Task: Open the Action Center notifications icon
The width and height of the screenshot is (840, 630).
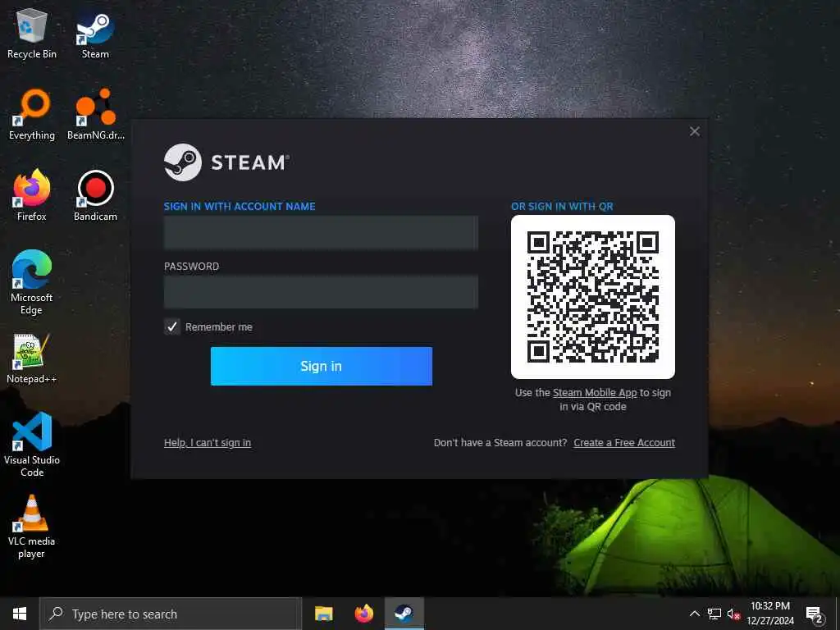Action: coord(815,614)
